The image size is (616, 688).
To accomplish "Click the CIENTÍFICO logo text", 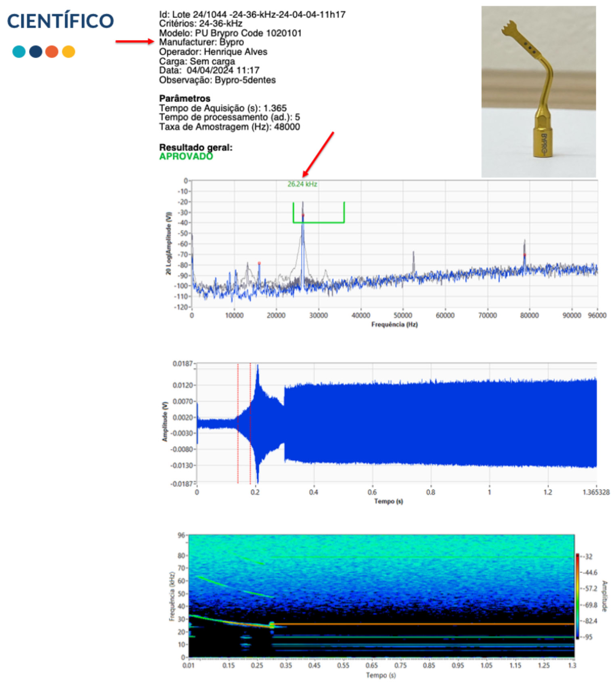I will [x=61, y=21].
